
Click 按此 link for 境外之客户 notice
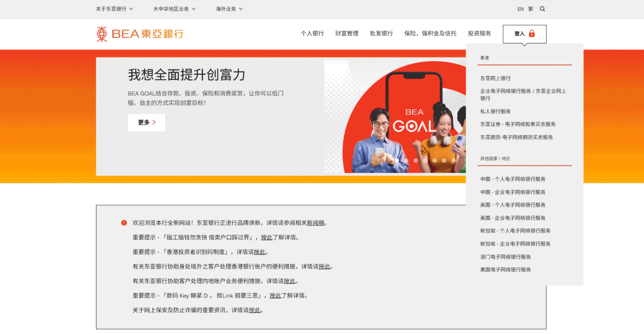pos(324,267)
